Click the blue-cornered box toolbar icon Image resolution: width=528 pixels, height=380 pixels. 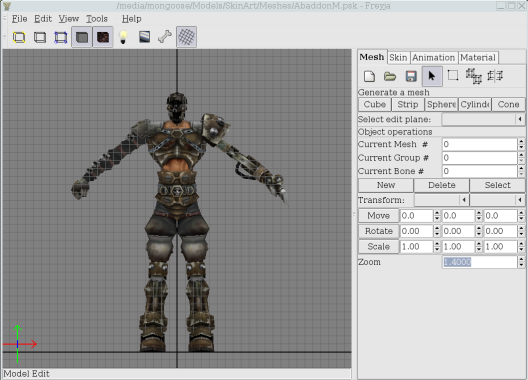(61, 37)
